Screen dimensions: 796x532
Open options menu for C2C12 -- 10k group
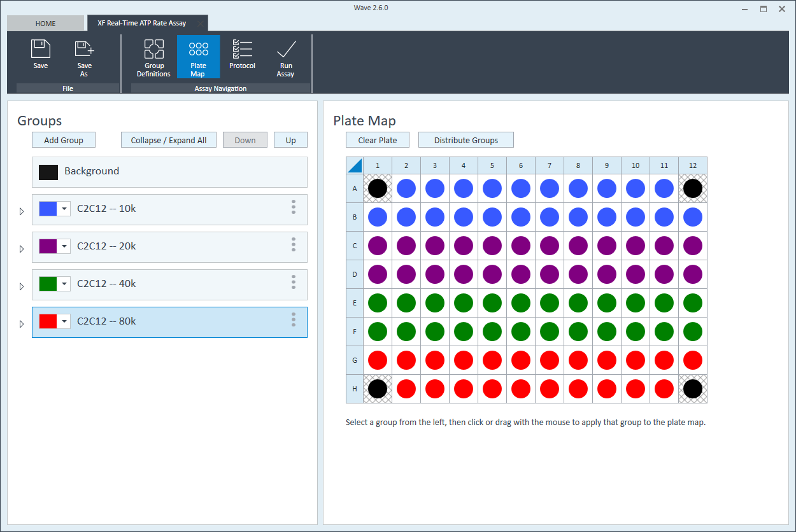tap(294, 207)
